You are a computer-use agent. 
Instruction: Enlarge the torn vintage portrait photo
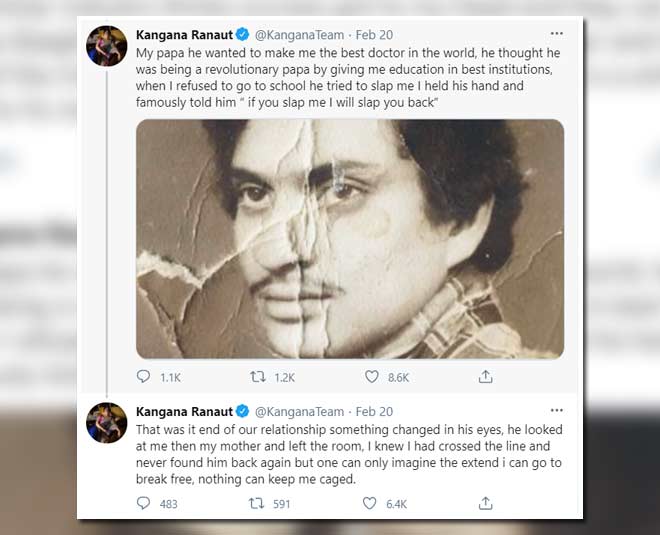[349, 238]
